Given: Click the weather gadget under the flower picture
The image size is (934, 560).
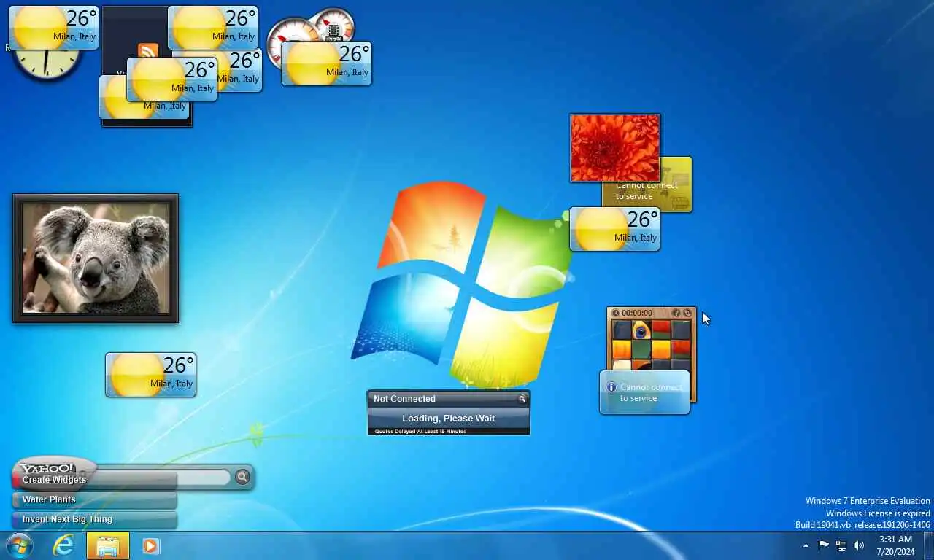Looking at the screenshot, I should pos(615,229).
